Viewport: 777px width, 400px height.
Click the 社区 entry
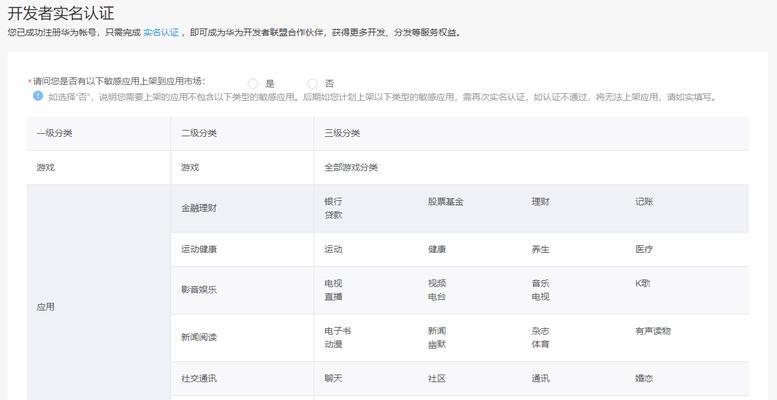point(437,379)
